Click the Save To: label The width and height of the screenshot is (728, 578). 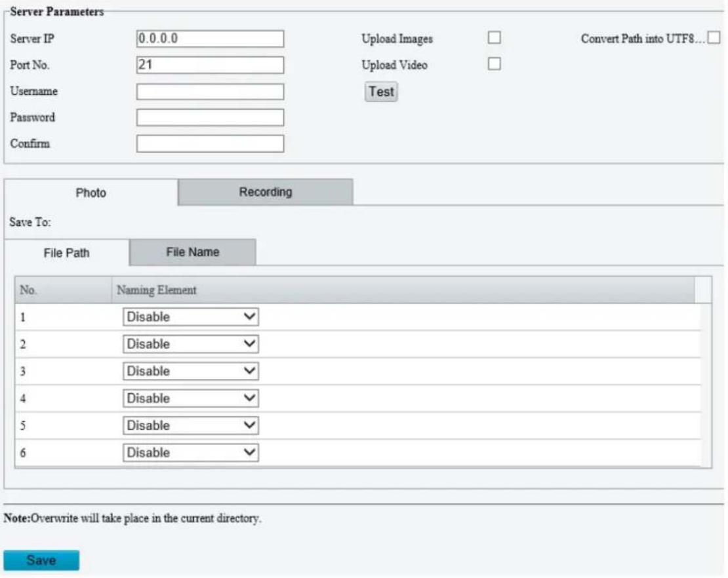click(x=30, y=222)
